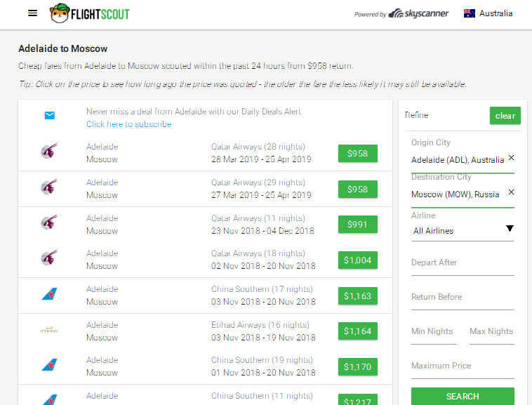Focus the Destination City input field
This screenshot has height=405, width=532.
tap(458, 194)
